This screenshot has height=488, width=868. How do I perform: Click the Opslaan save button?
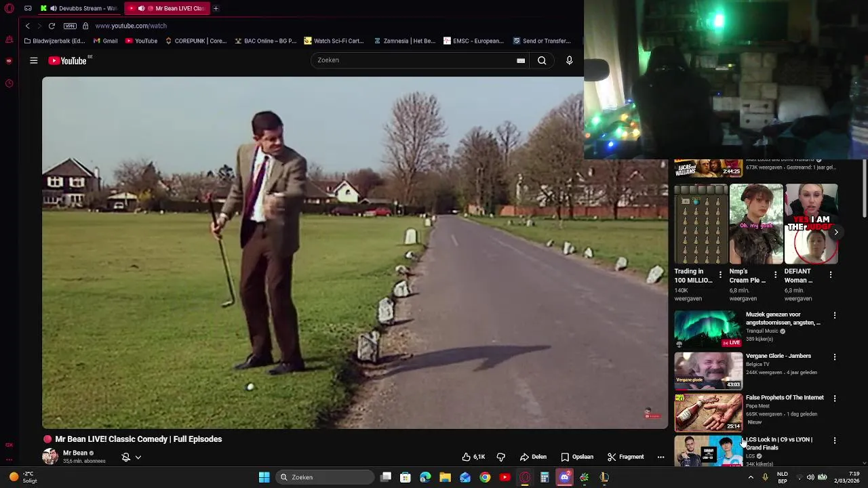tap(577, 457)
